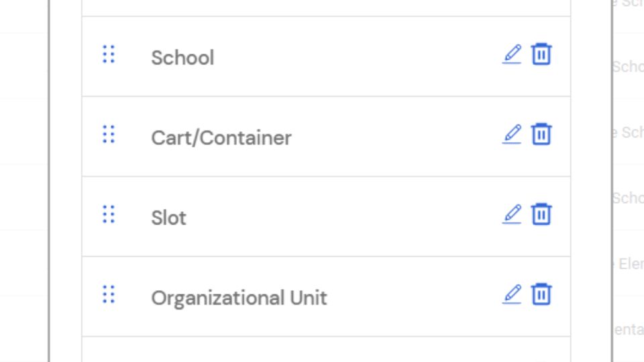Click the pencil icon beside Slot

pyautogui.click(x=512, y=215)
